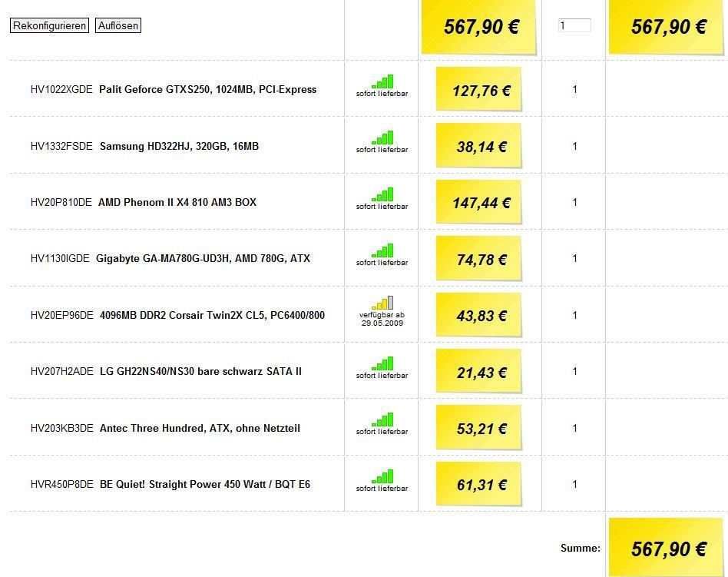The image size is (728, 577).
Task: Click availability bars icon for BE Quiet! power supply
Action: pyautogui.click(x=382, y=476)
